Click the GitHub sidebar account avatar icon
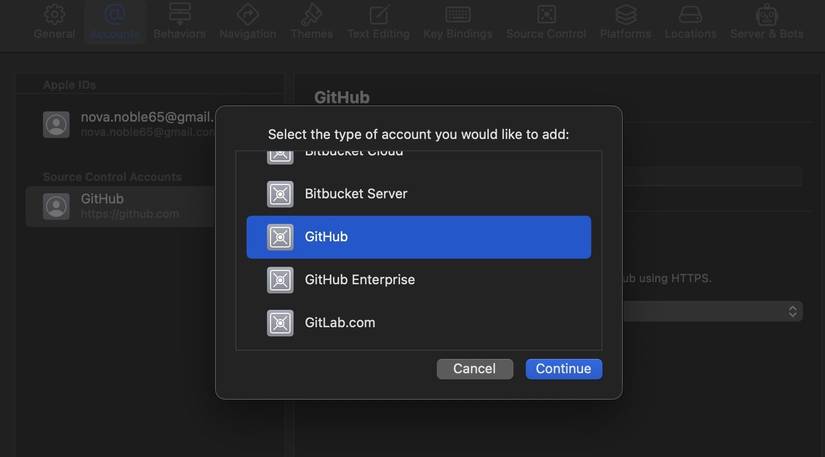The width and height of the screenshot is (825, 457). [56, 206]
